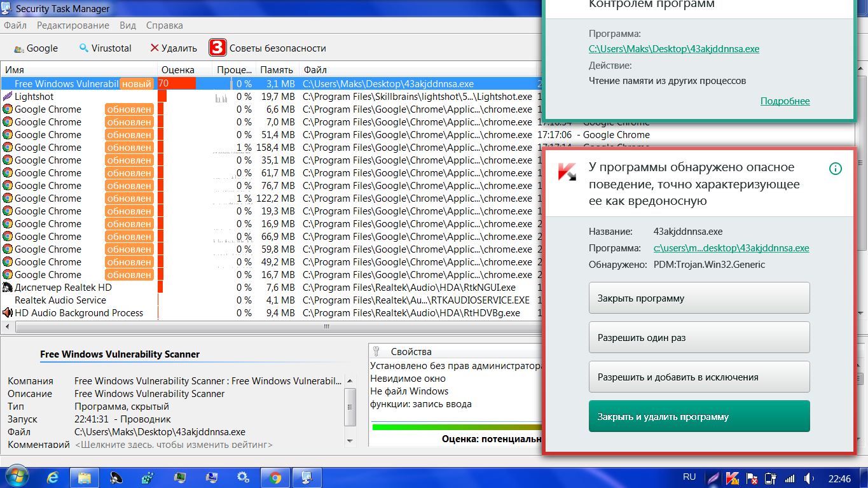Click the comment field to change rating

(x=174, y=445)
